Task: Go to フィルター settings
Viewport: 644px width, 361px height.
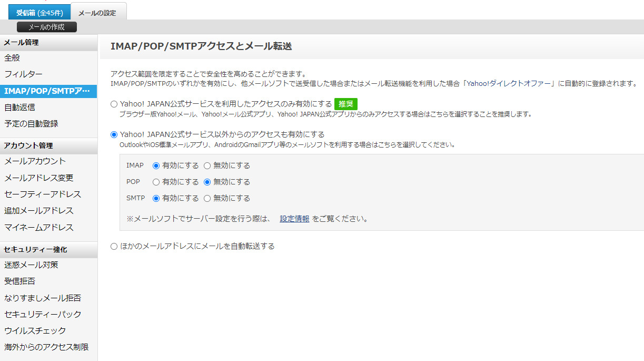Action: click(23, 74)
